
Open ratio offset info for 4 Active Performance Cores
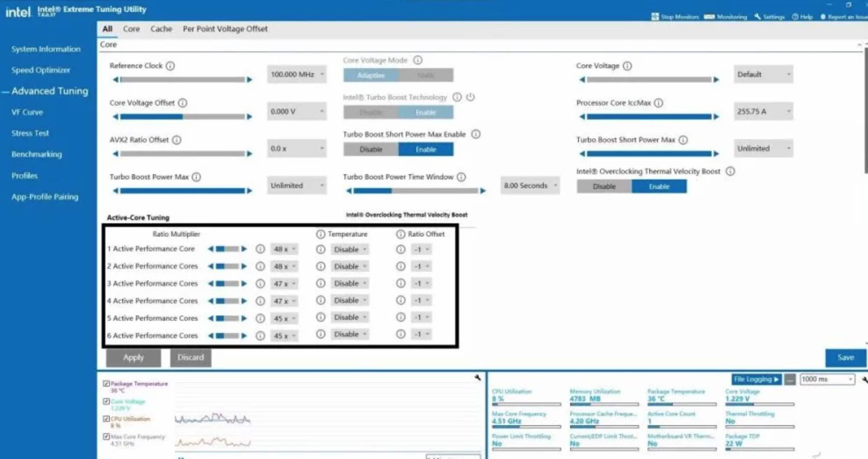(401, 301)
